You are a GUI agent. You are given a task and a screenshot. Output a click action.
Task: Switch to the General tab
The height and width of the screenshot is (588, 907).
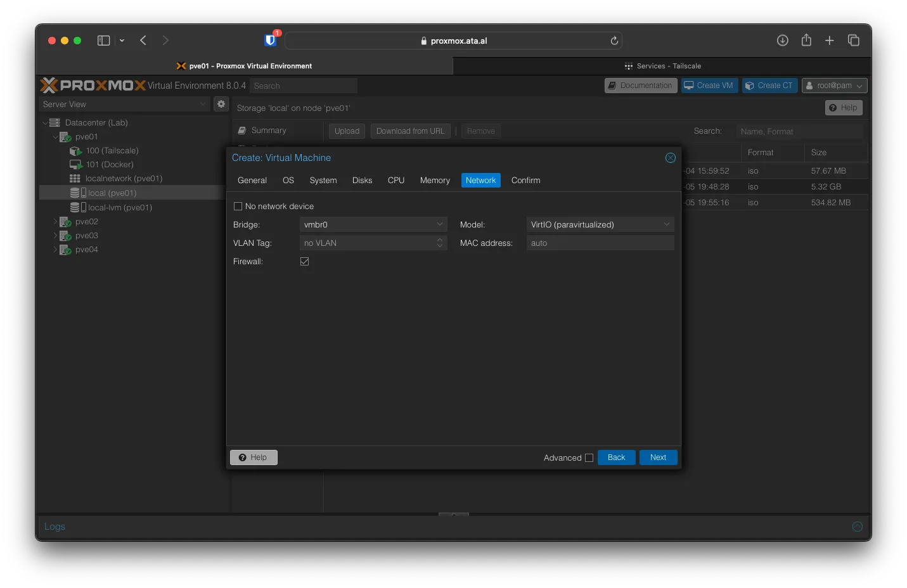click(252, 181)
